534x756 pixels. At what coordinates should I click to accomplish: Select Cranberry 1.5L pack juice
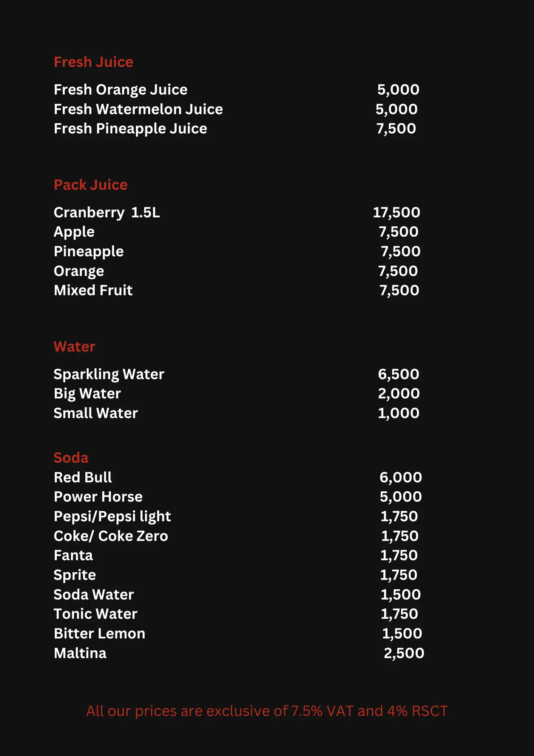tap(106, 212)
